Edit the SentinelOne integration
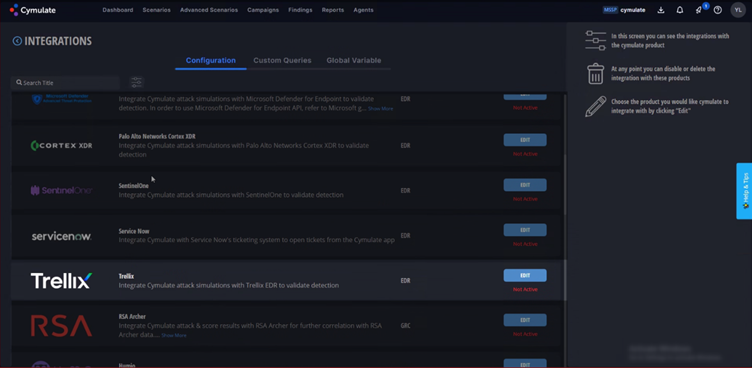 (x=525, y=185)
